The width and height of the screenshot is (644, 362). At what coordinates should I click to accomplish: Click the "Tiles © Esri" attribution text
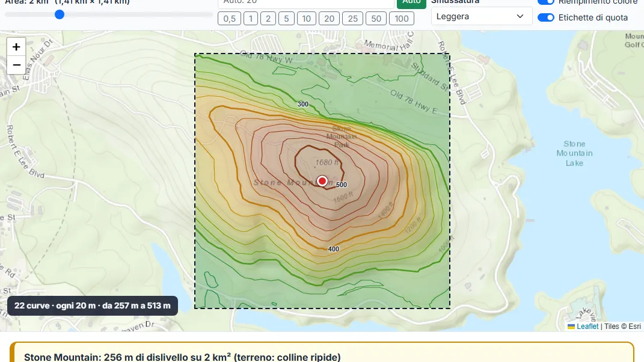coord(622,327)
